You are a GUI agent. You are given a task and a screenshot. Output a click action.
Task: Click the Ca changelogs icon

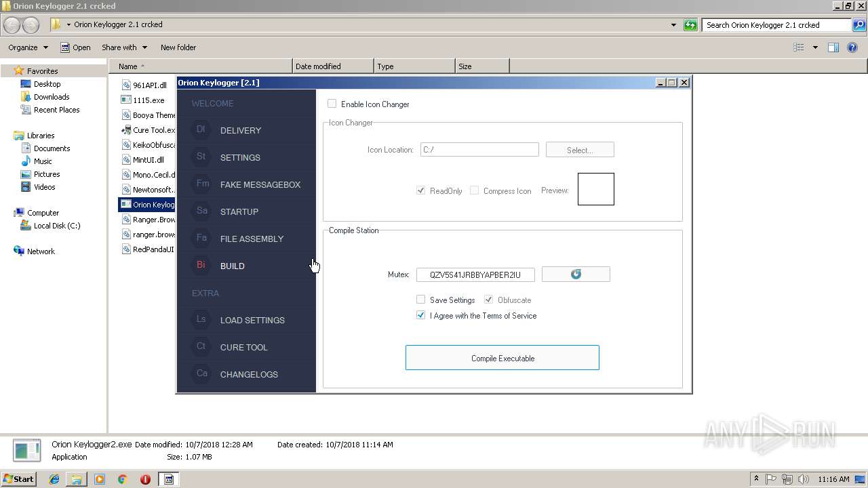(201, 373)
